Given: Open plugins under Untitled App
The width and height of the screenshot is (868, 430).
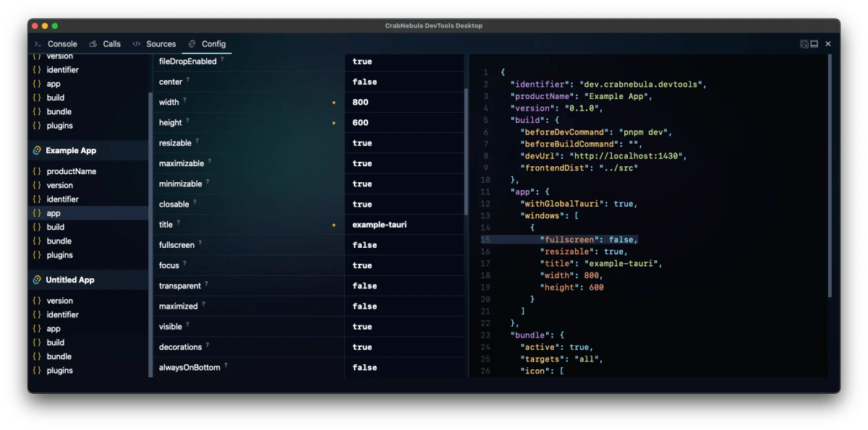Looking at the screenshot, I should [x=88, y=370].
